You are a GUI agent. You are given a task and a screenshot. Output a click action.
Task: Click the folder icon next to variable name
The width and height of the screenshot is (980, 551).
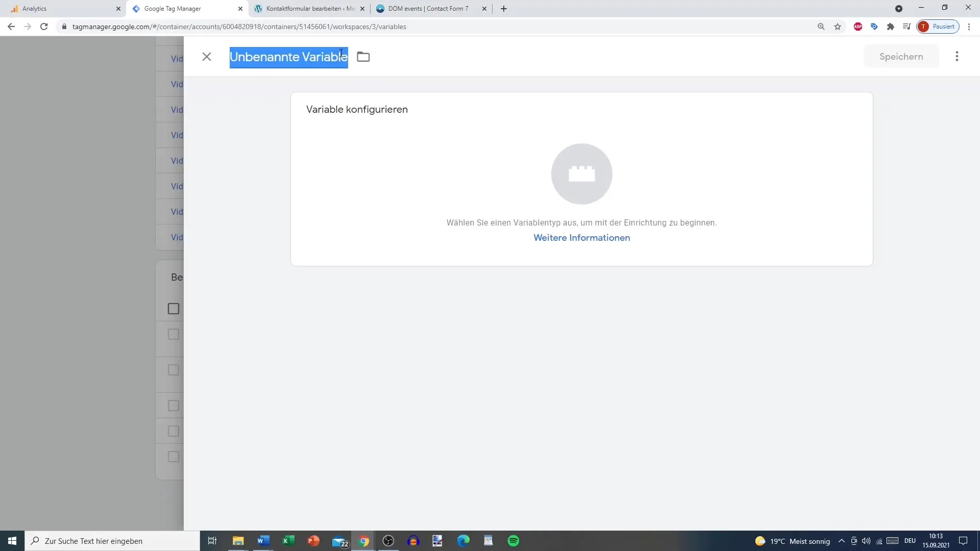[363, 57]
